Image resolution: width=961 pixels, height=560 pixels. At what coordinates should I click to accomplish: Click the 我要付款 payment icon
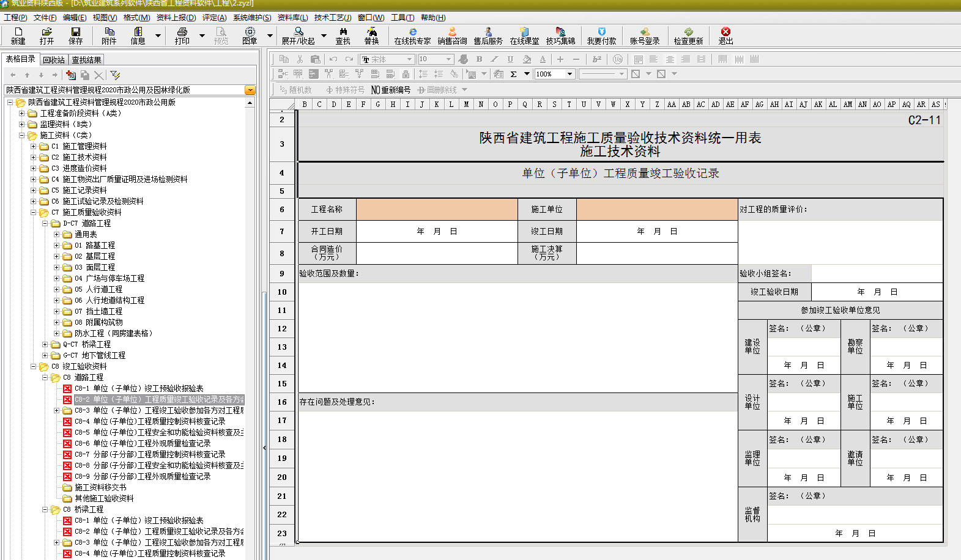point(601,36)
